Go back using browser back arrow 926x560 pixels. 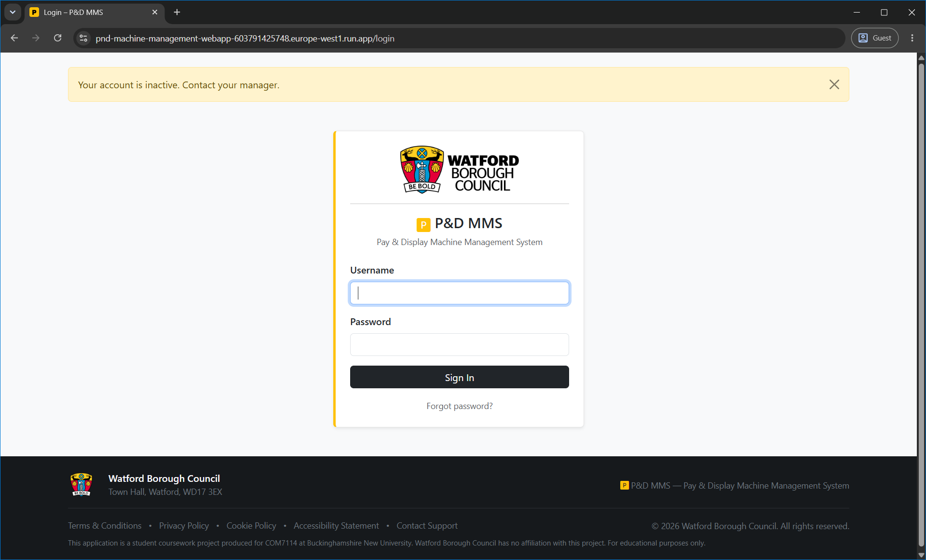(x=14, y=38)
